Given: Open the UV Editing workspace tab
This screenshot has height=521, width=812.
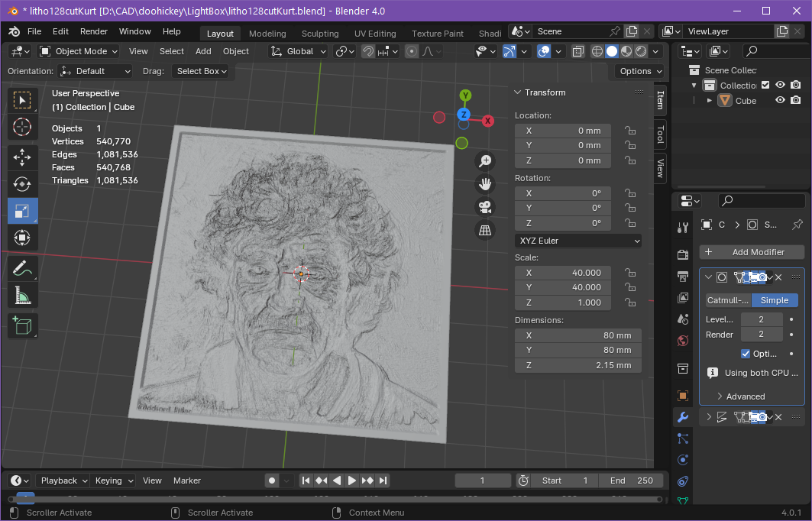Looking at the screenshot, I should tap(375, 34).
